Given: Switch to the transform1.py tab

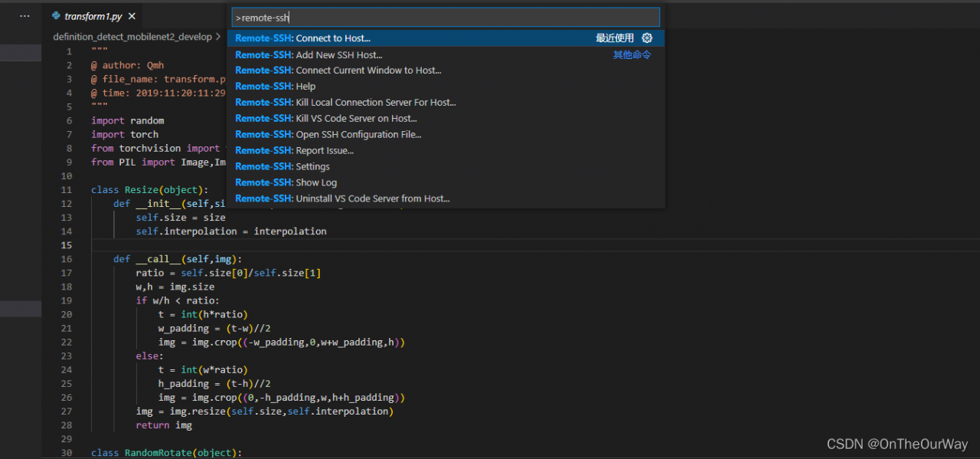Looking at the screenshot, I should tap(93, 16).
